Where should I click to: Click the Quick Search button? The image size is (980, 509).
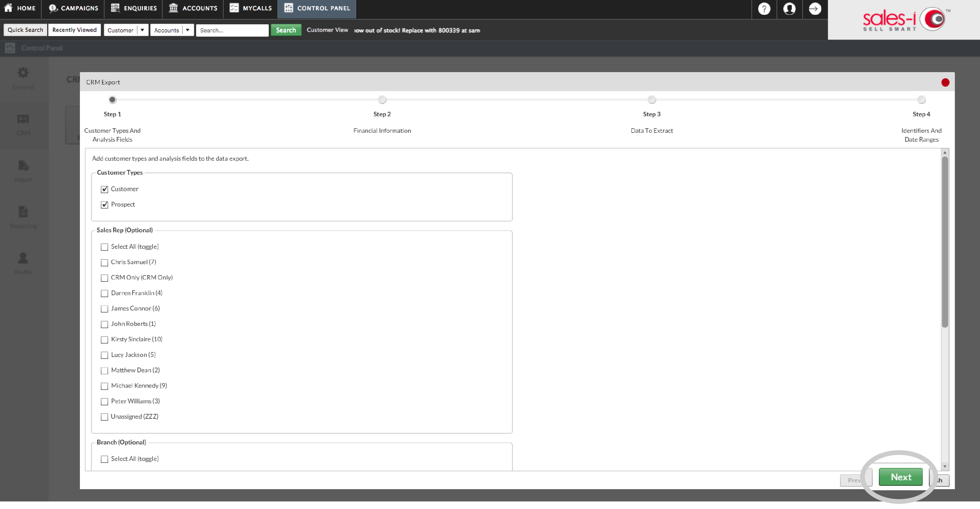point(25,30)
